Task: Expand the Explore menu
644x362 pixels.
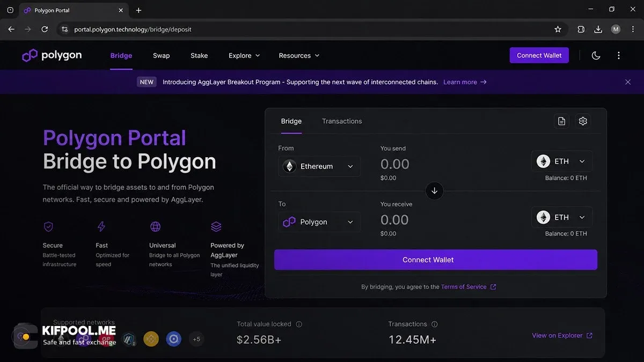Action: click(x=244, y=55)
